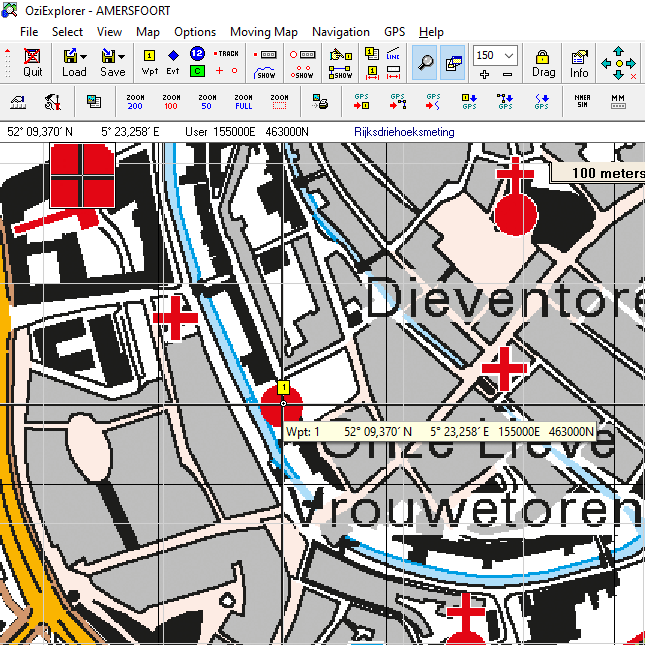Click the NMEA SIM simulator icon

coord(582,101)
